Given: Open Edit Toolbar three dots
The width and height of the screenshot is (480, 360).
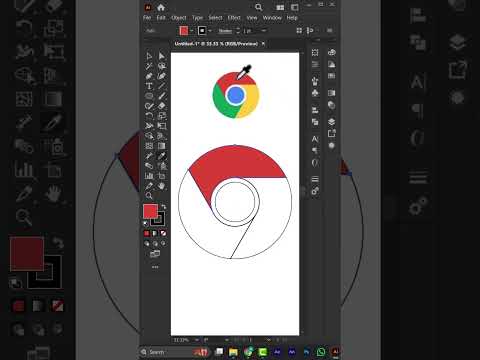Looking at the screenshot, I should (x=155, y=267).
